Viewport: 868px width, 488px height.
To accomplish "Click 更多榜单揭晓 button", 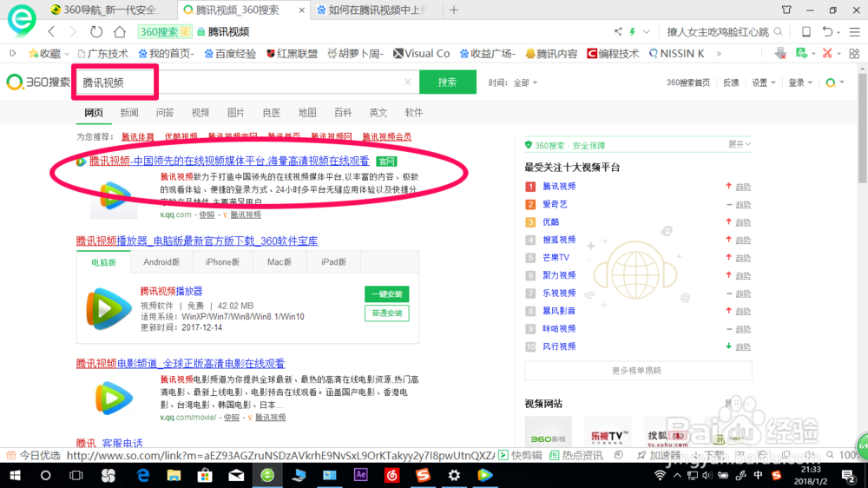I will (x=638, y=371).
